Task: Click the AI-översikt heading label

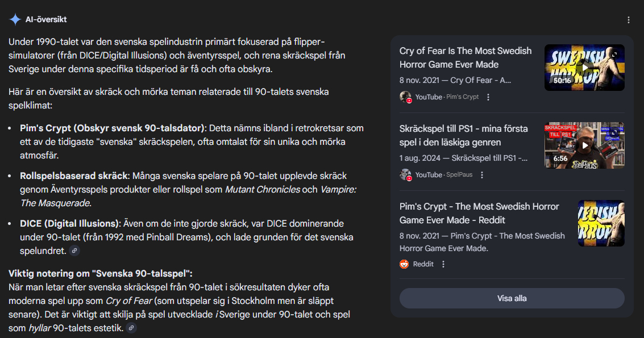Action: 46,19
